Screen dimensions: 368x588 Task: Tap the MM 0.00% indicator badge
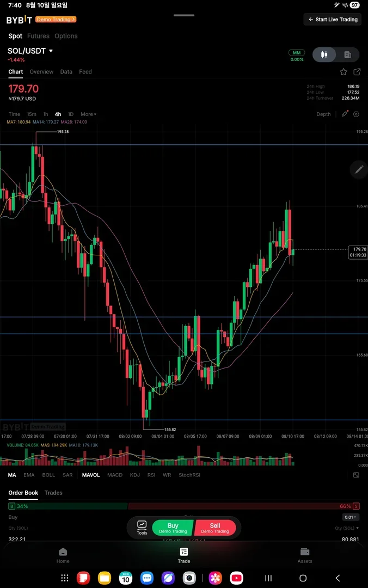coord(297,56)
